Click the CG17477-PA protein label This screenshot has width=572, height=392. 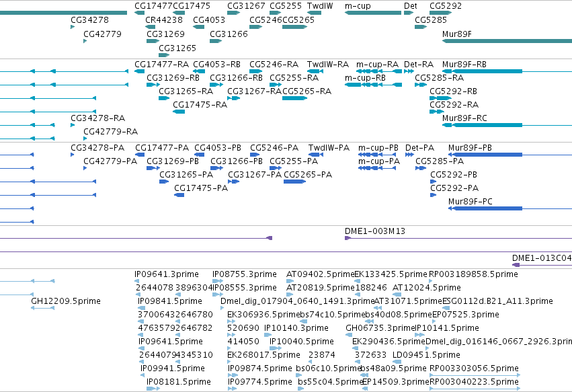pyautogui.click(x=162, y=147)
